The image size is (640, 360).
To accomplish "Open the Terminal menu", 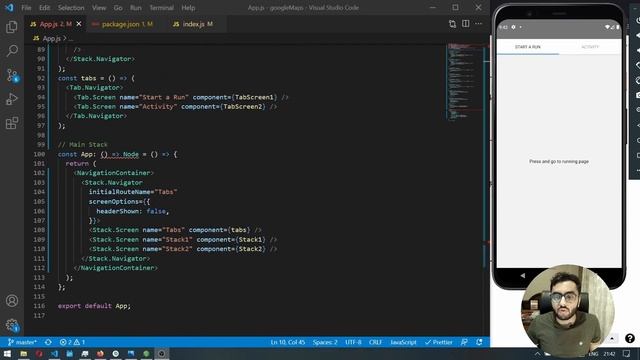I will coord(161,8).
